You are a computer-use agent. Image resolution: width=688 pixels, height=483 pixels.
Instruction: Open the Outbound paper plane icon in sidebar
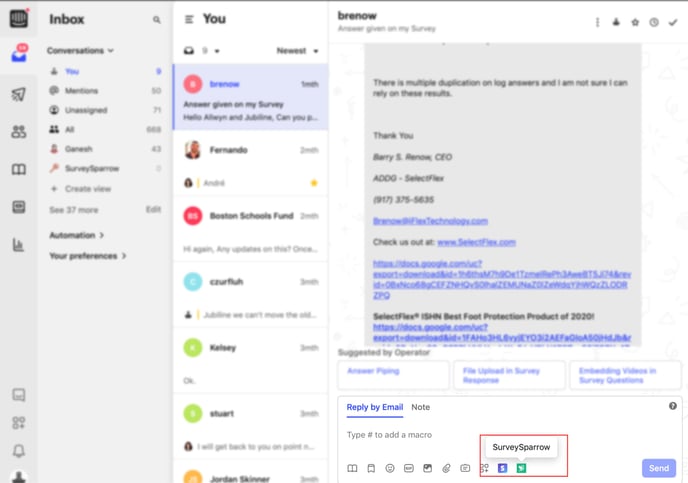18,95
